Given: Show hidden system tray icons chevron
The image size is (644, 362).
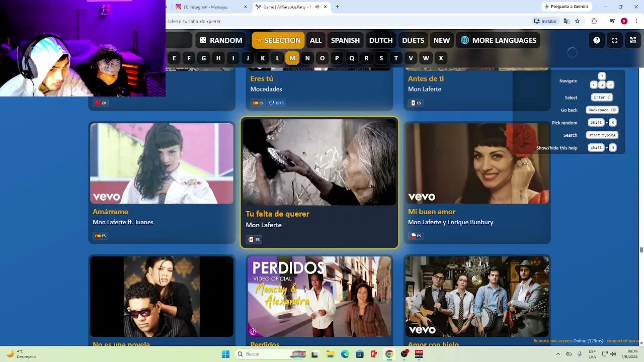Looking at the screenshot, I should click(557, 354).
